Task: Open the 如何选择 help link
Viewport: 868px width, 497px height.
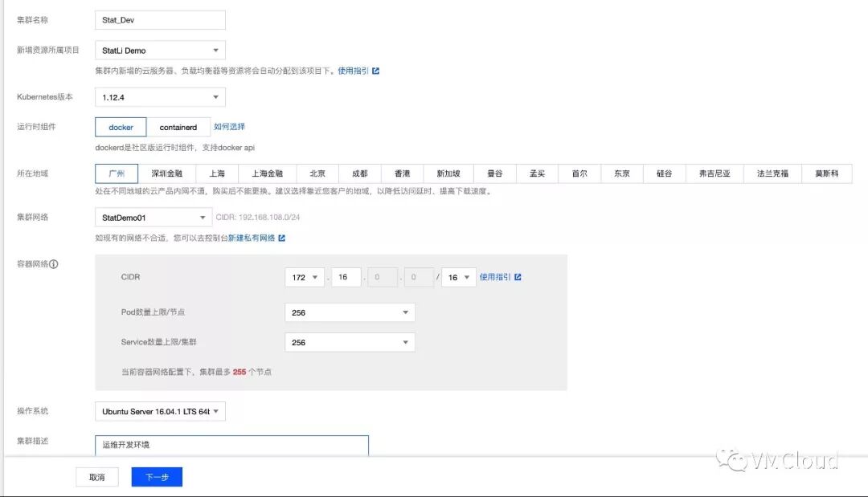Action: (229, 127)
